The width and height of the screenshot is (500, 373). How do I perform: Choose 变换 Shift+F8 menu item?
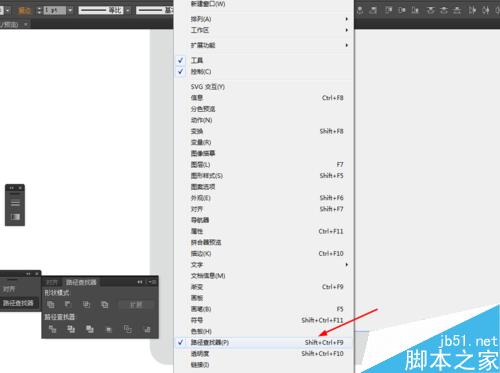(264, 131)
